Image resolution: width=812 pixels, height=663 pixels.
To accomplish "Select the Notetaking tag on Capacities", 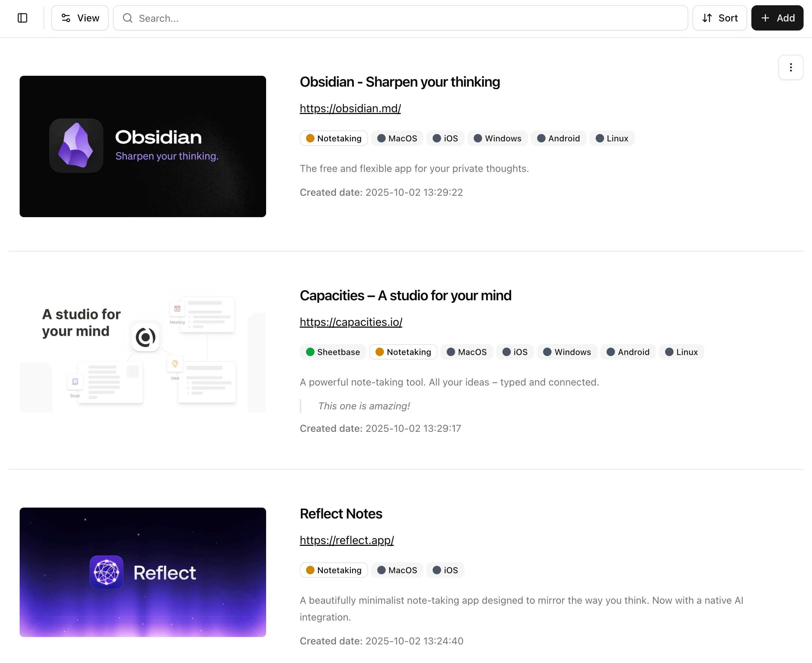I will tap(403, 352).
